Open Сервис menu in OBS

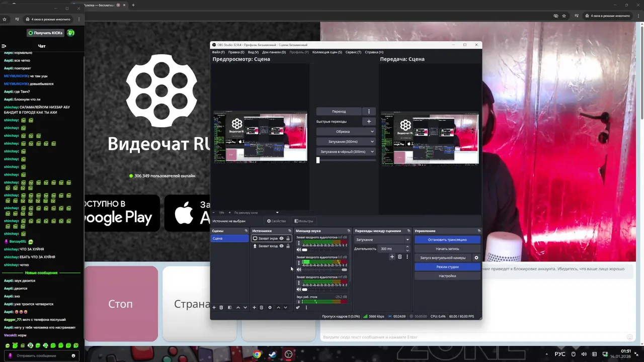click(x=353, y=52)
